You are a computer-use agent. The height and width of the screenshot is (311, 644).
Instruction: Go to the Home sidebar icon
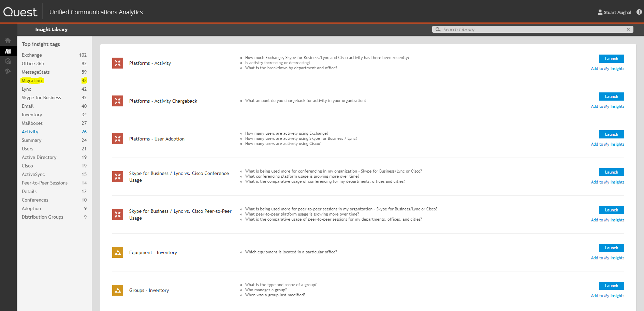(x=8, y=41)
